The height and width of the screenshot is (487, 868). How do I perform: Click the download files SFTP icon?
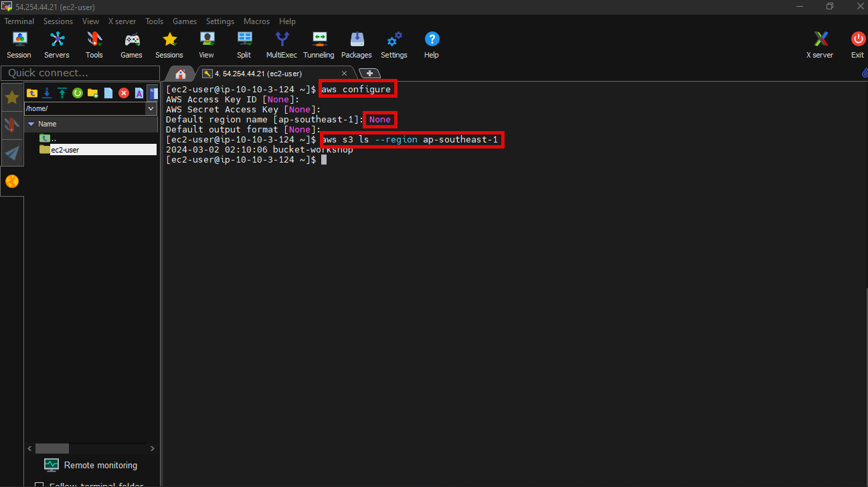coord(47,93)
